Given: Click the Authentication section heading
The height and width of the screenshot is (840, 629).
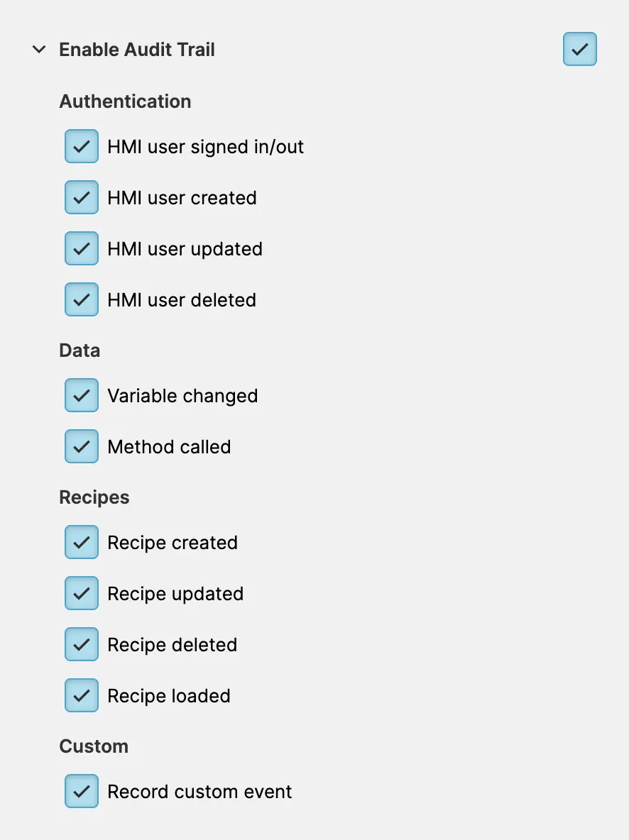Looking at the screenshot, I should coord(125,101).
